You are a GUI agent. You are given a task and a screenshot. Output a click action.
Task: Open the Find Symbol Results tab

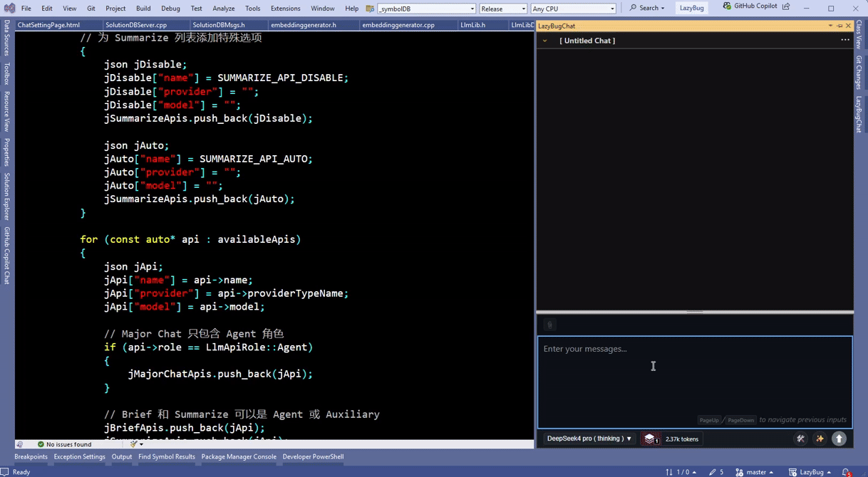pyautogui.click(x=167, y=457)
